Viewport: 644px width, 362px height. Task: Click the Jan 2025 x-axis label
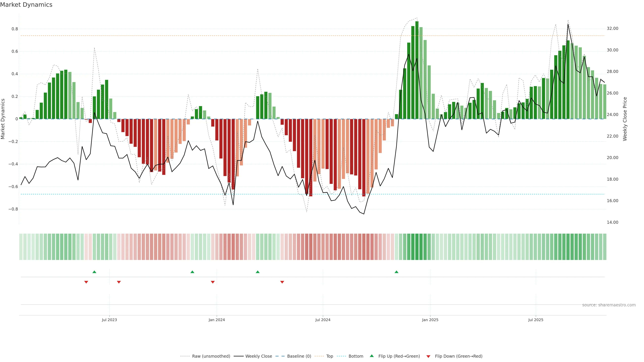point(430,320)
